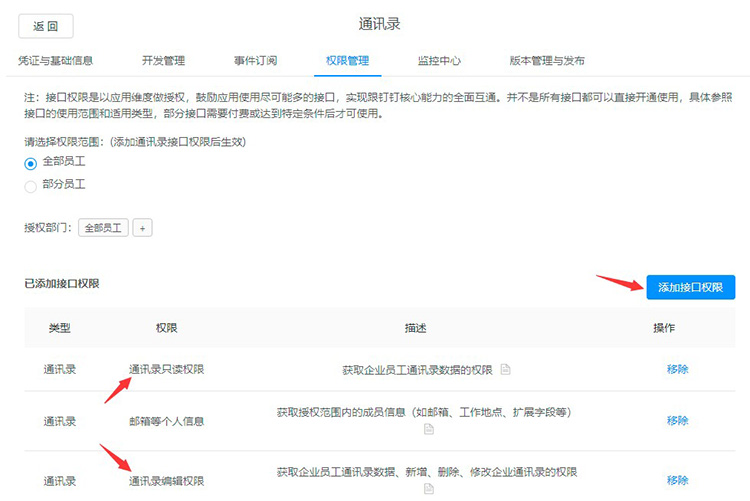This screenshot has height=501, width=750.
Task: Click description starting 获取企业员工通讯录数据、新增
Action: (427, 472)
